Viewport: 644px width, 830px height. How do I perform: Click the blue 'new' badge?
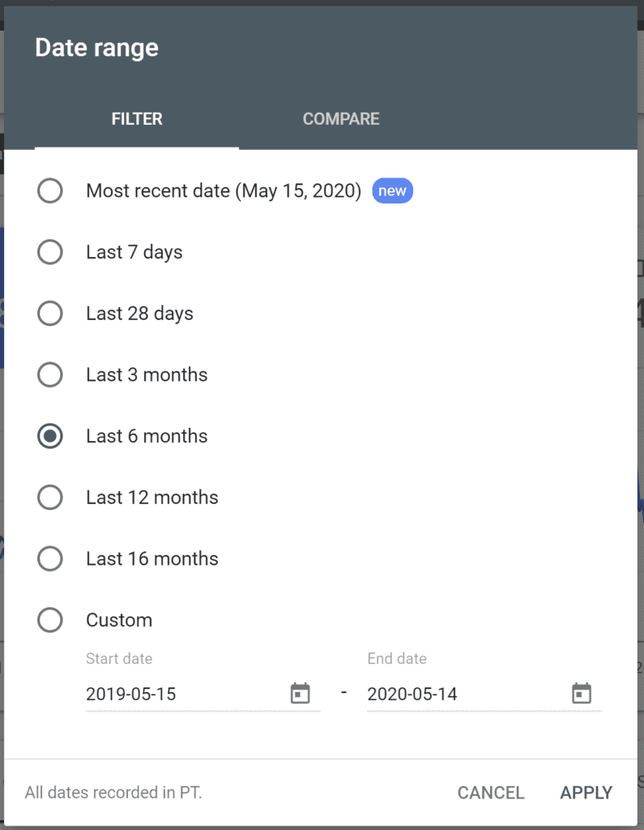click(392, 190)
